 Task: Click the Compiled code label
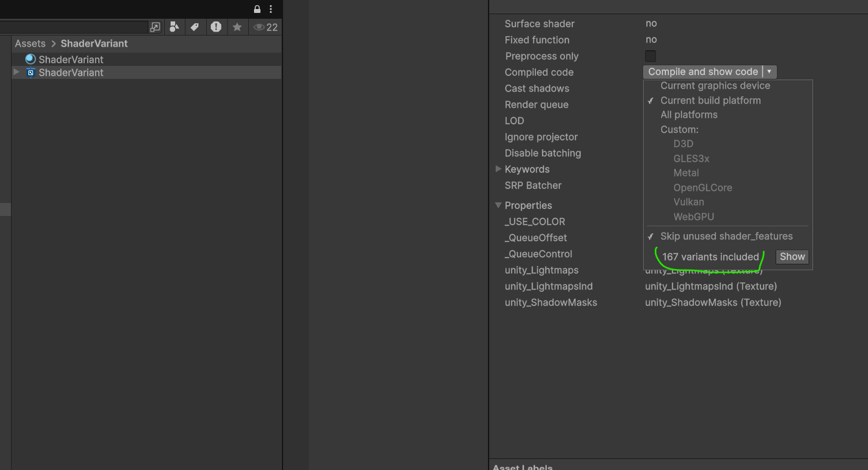pos(538,72)
